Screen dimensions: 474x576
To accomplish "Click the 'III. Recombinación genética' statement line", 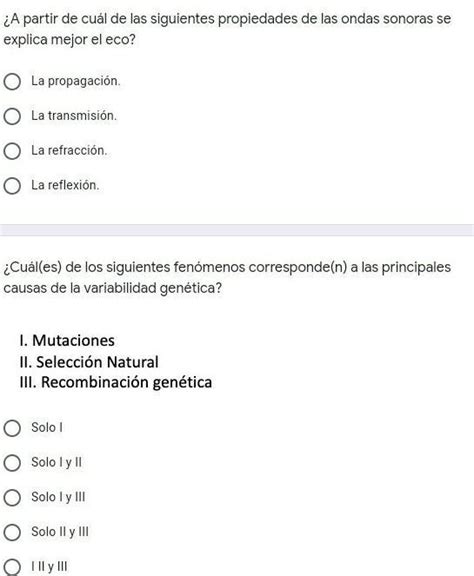I will (116, 382).
